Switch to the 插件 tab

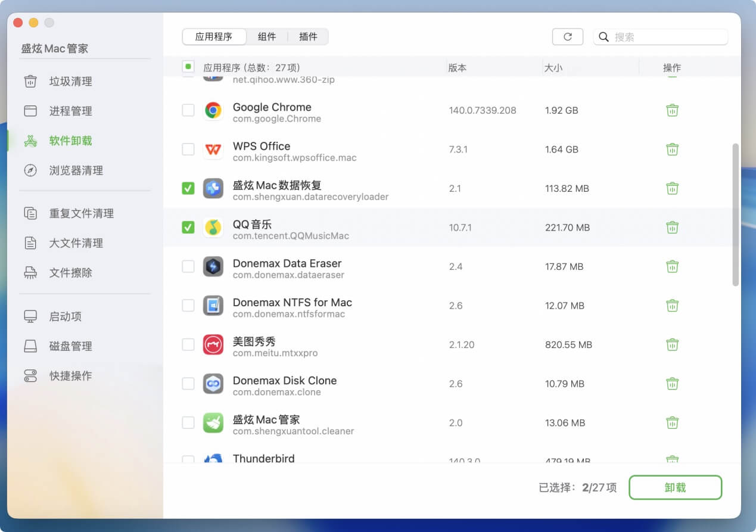coord(308,37)
